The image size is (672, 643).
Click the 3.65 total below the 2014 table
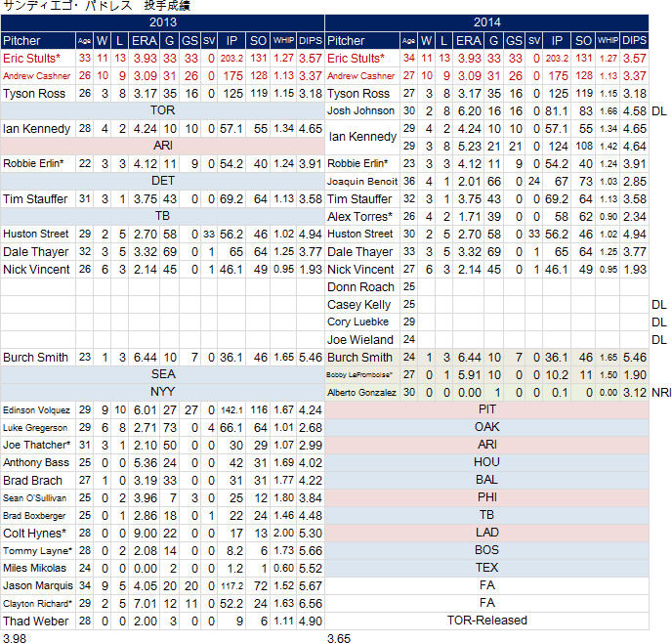coord(339,638)
